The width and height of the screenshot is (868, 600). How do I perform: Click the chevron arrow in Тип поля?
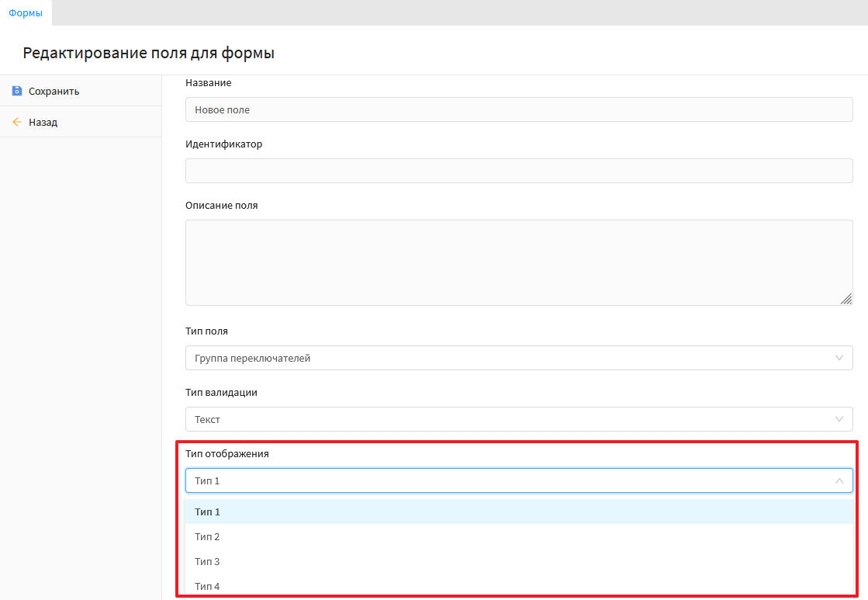[839, 358]
